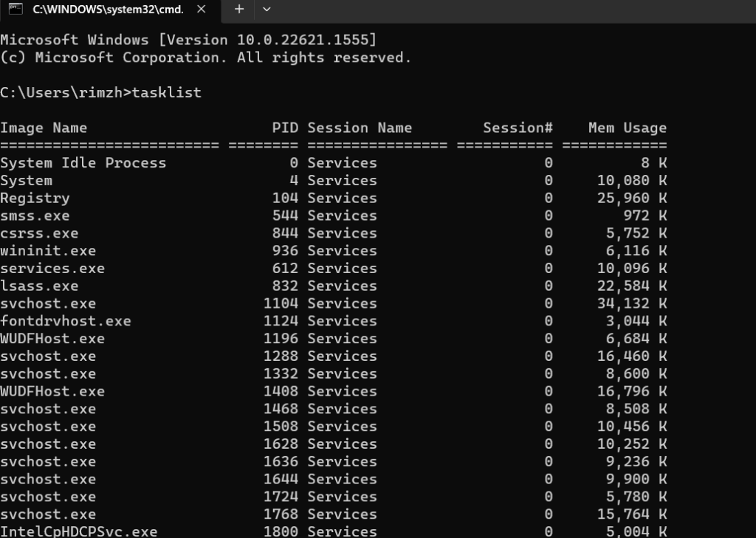Click the fontdrvhost.exe process entry
Viewport: 756px width, 538px height.
[x=66, y=321]
